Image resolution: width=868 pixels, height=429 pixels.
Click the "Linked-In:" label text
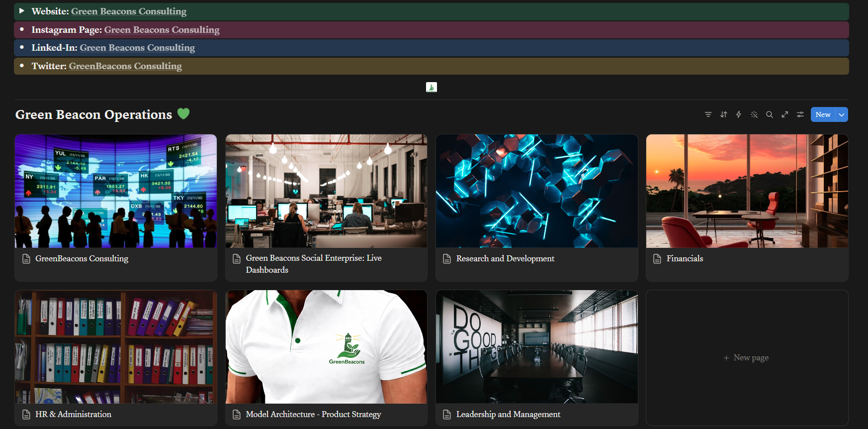point(54,47)
